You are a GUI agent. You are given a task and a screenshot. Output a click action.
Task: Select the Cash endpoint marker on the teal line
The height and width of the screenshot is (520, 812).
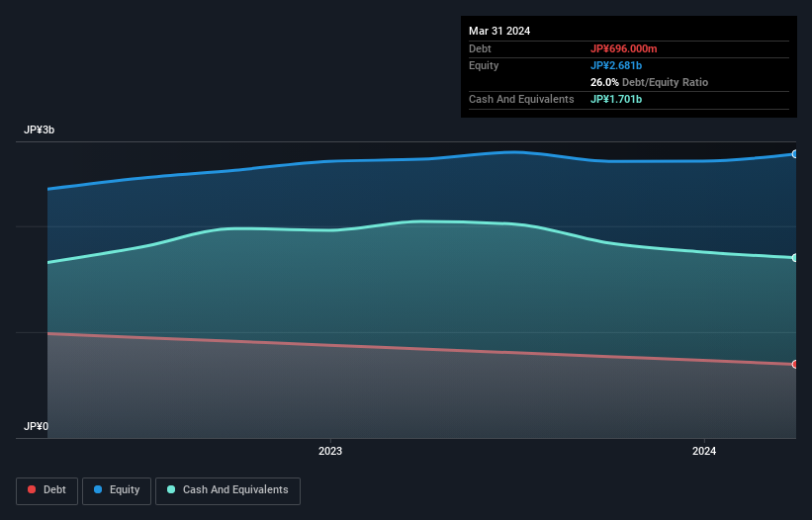[795, 258]
